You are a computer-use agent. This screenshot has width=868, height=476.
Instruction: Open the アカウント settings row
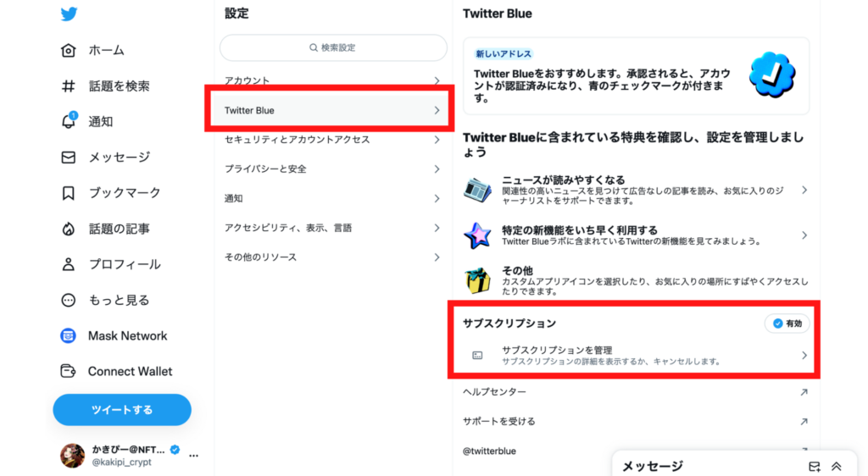332,80
